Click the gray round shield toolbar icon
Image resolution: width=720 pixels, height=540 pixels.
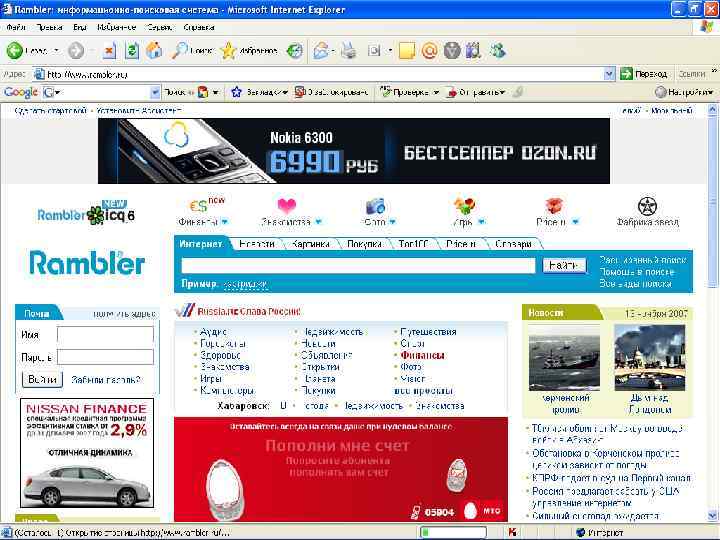pyautogui.click(x=452, y=51)
